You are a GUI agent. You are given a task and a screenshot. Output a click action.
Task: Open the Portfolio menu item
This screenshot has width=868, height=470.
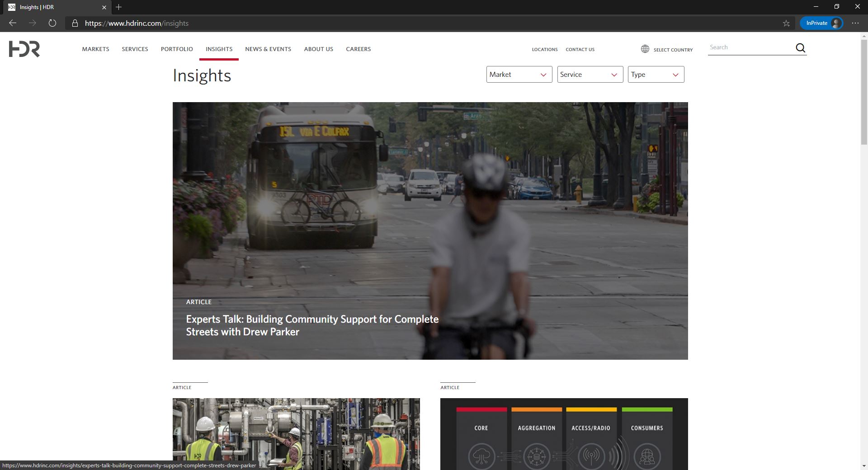click(177, 49)
